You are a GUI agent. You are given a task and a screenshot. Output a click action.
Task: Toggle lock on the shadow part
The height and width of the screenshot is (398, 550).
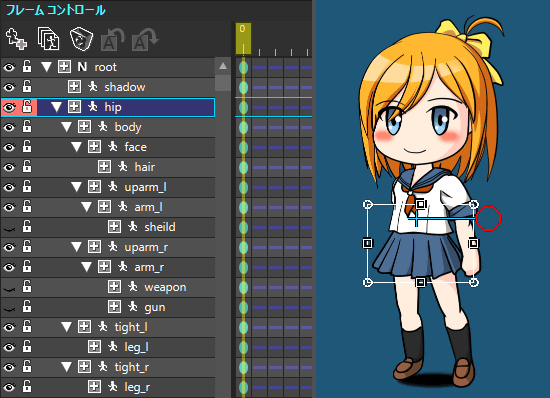click(x=27, y=87)
